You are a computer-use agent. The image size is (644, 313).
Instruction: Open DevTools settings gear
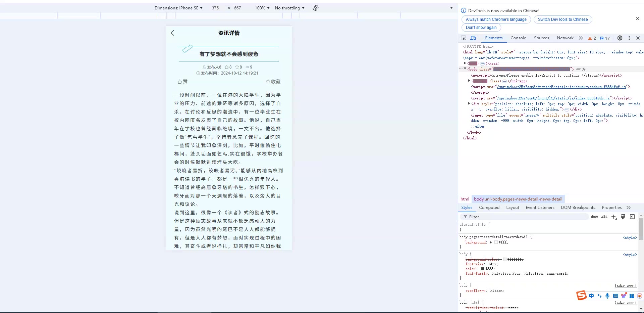point(620,38)
